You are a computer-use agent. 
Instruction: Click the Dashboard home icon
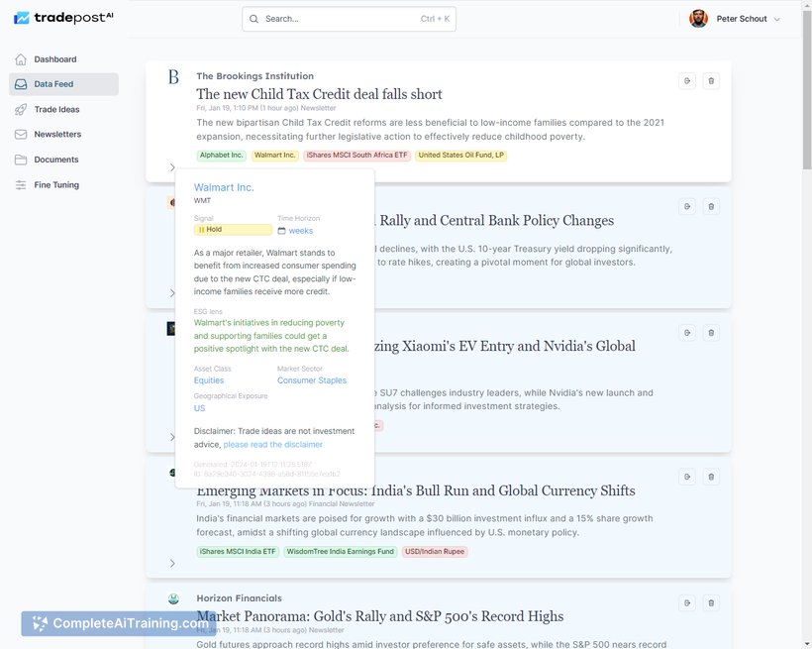tap(21, 59)
